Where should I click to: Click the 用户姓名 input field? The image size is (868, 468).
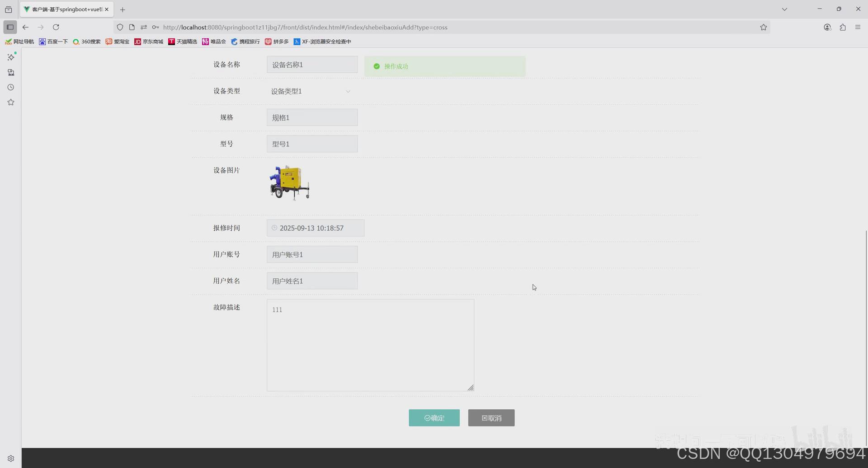[x=312, y=281]
